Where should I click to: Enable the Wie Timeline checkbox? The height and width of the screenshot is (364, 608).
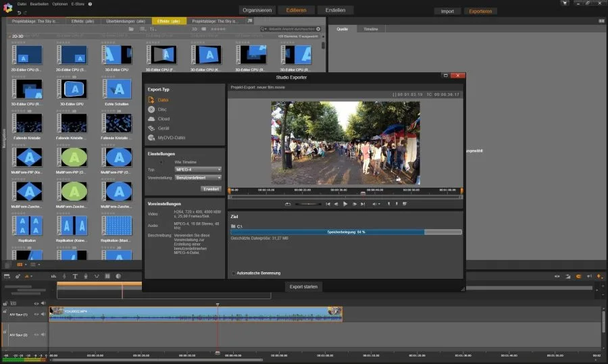point(161,162)
